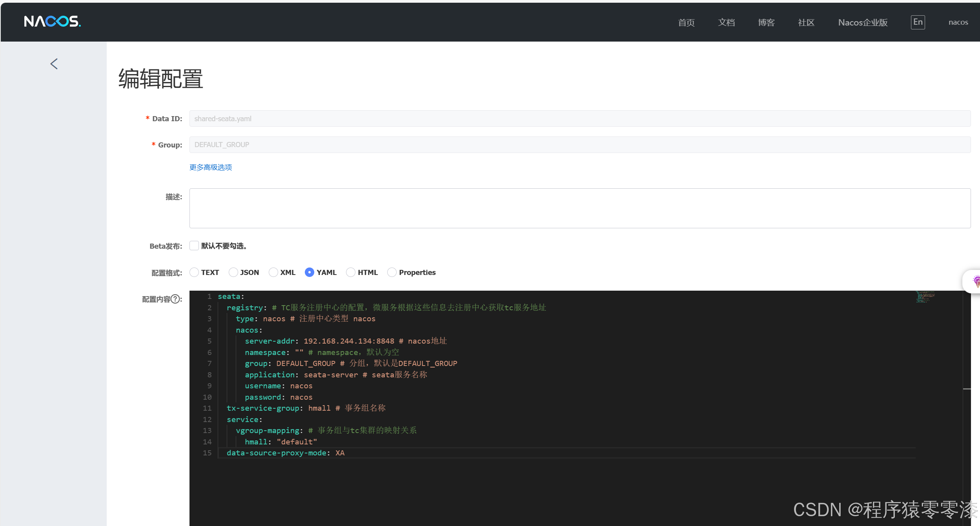Click Nacos企业版 link
Viewport: 980px width, 526px height.
[863, 23]
